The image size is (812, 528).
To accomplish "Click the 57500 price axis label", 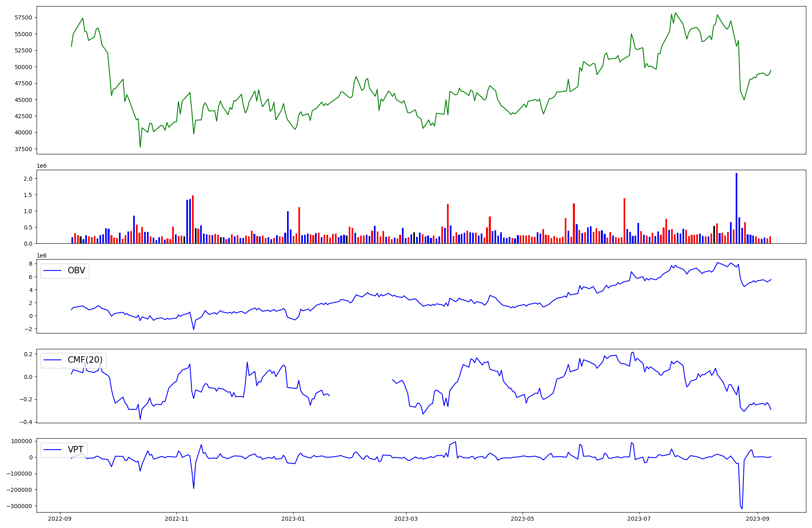I will (23, 18).
